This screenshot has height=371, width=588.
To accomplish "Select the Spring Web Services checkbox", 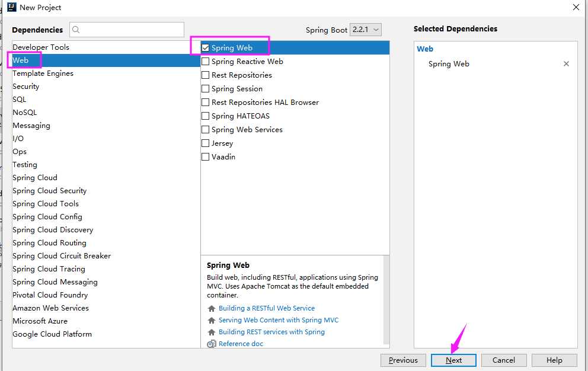I will point(206,129).
